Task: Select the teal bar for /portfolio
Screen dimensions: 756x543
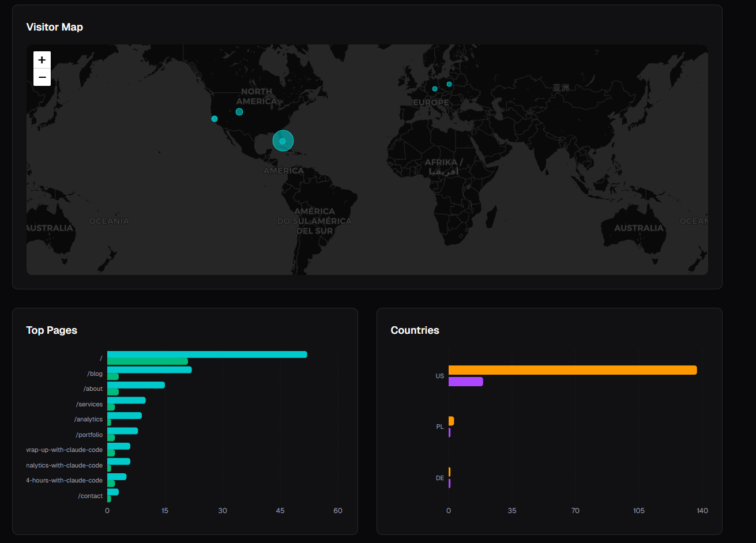Action: click(x=122, y=431)
